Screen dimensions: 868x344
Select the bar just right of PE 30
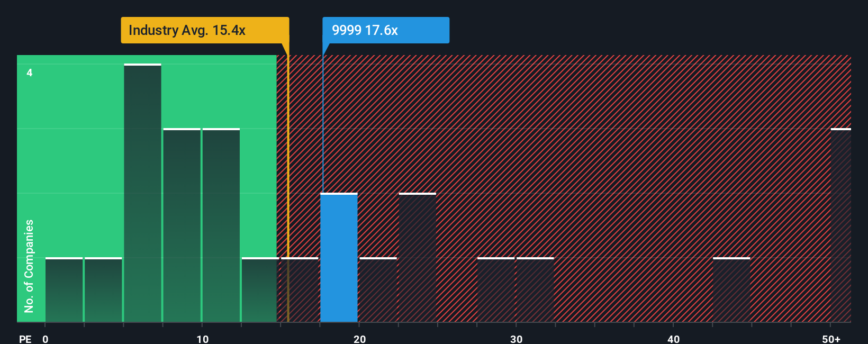pyautogui.click(x=535, y=290)
